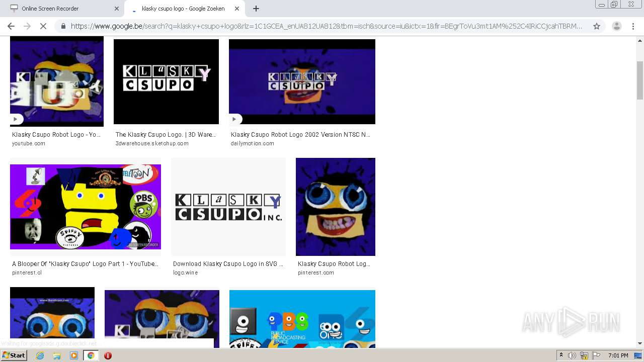This screenshot has height=362, width=644.
Task: Click the play badge on the youtube.com thumbnail
Action: click(x=16, y=120)
